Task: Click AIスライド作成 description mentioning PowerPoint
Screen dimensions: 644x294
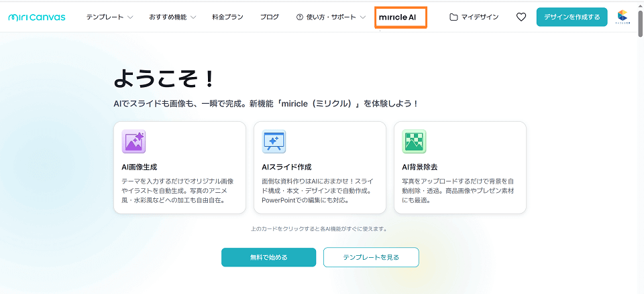Action: [317, 191]
